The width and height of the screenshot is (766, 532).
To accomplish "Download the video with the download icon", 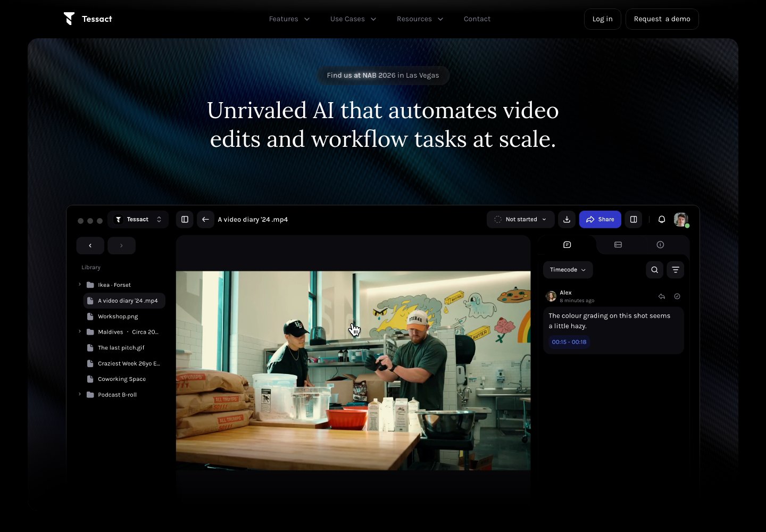I will (x=567, y=219).
